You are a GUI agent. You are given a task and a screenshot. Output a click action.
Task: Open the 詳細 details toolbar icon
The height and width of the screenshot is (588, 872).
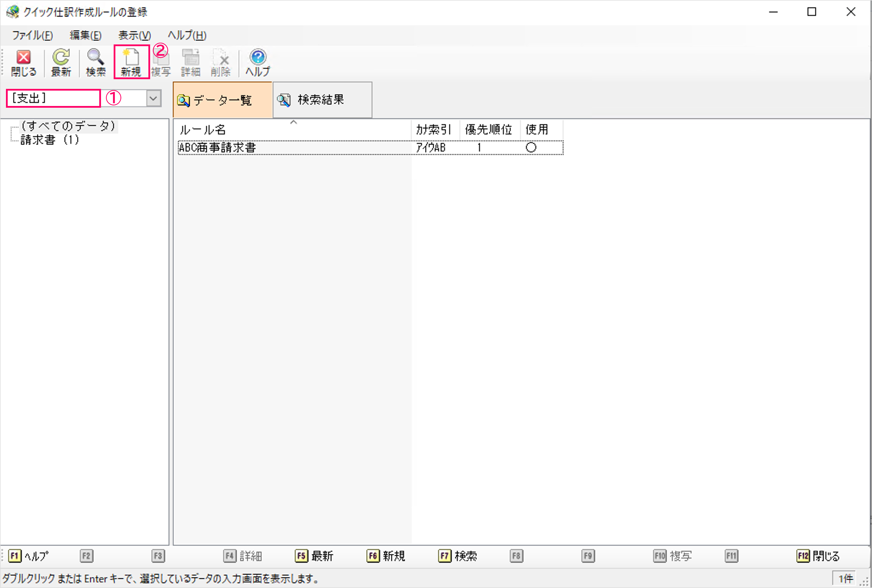[x=190, y=62]
